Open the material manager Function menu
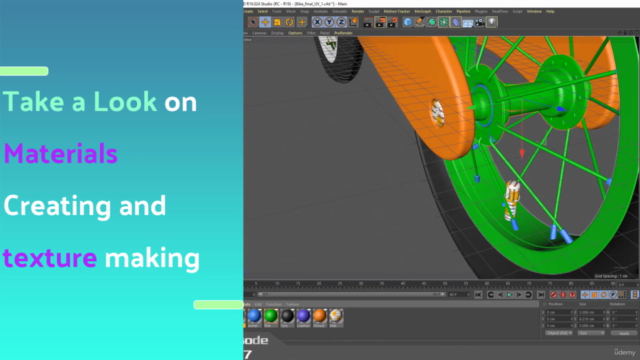Viewport: 640px width, 360px height. (x=273, y=304)
